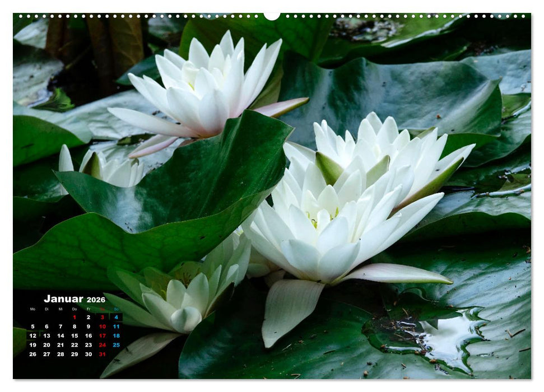
Task: Select the Mi column label
Action: click(61, 309)
